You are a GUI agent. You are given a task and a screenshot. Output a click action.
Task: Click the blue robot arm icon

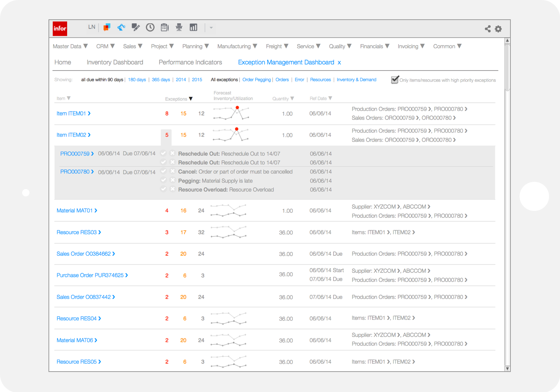click(121, 27)
